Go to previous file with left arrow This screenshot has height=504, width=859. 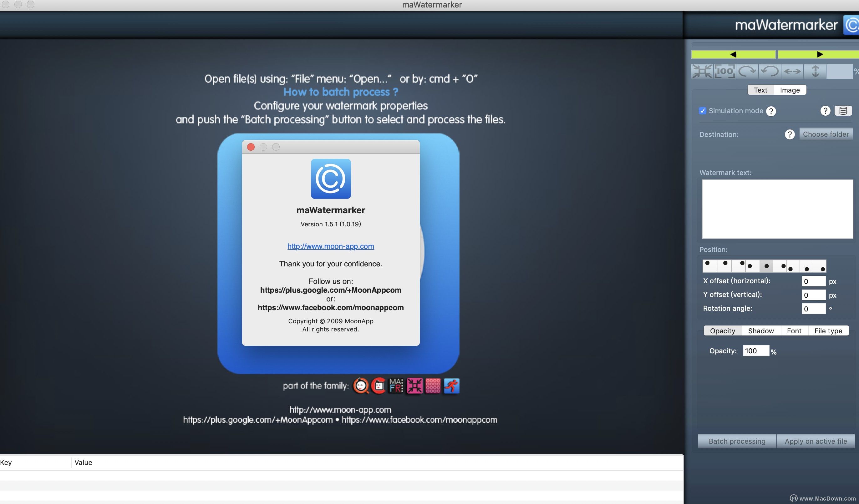(733, 54)
